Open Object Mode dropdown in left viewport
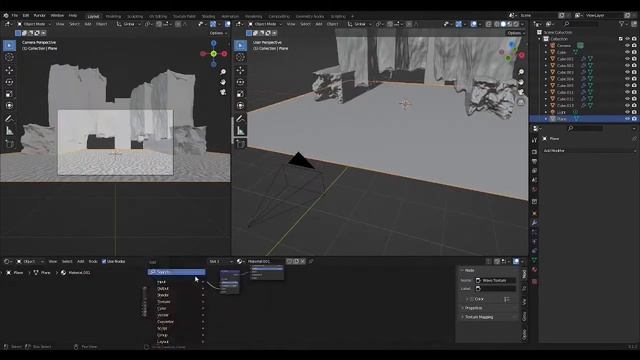The height and width of the screenshot is (360, 640). pyautogui.click(x=34, y=24)
